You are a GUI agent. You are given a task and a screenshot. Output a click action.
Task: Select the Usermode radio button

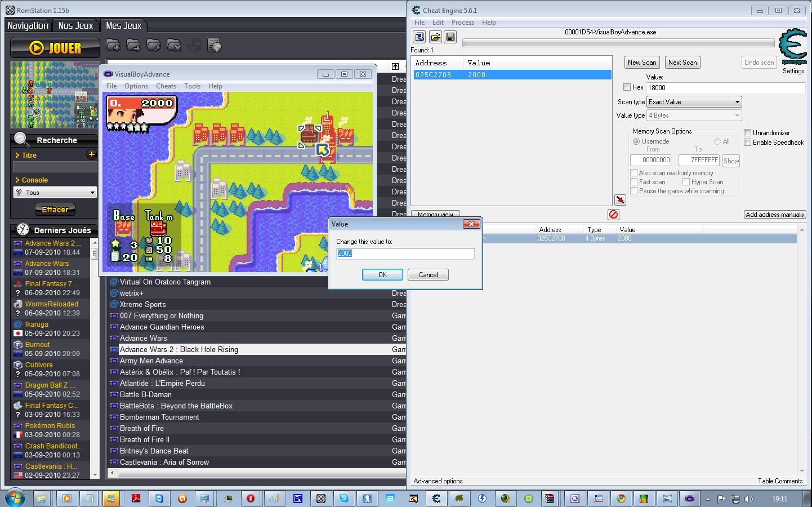pyautogui.click(x=636, y=141)
